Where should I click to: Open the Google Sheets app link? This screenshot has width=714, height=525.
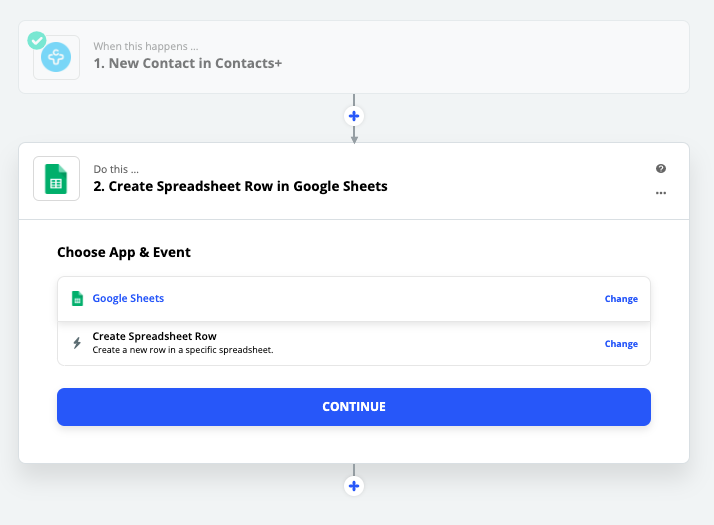pyautogui.click(x=128, y=298)
